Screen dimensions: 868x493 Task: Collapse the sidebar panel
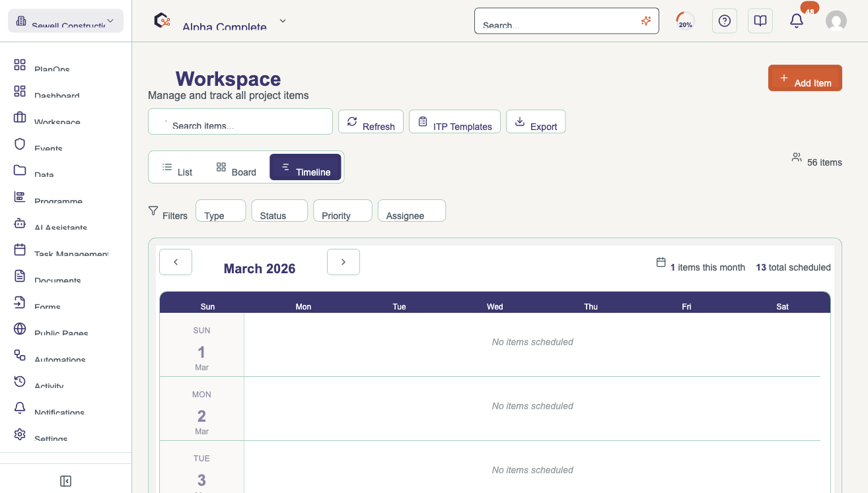65,481
